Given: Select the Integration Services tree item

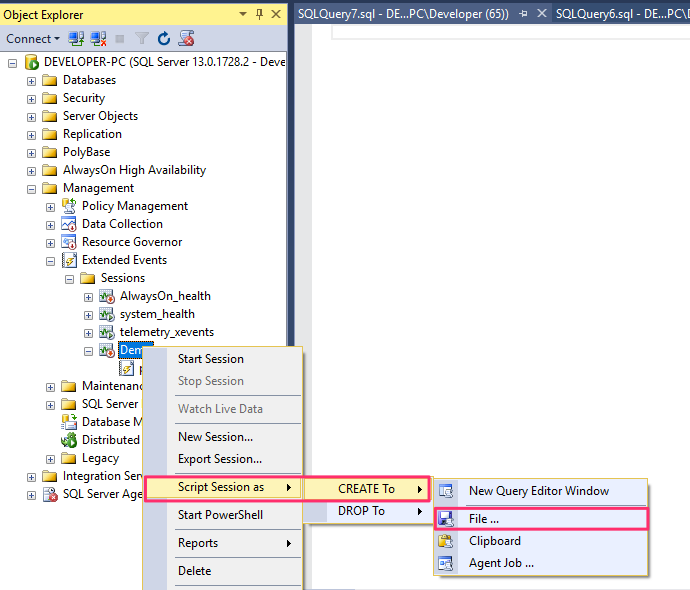Looking at the screenshot, I should 103,476.
